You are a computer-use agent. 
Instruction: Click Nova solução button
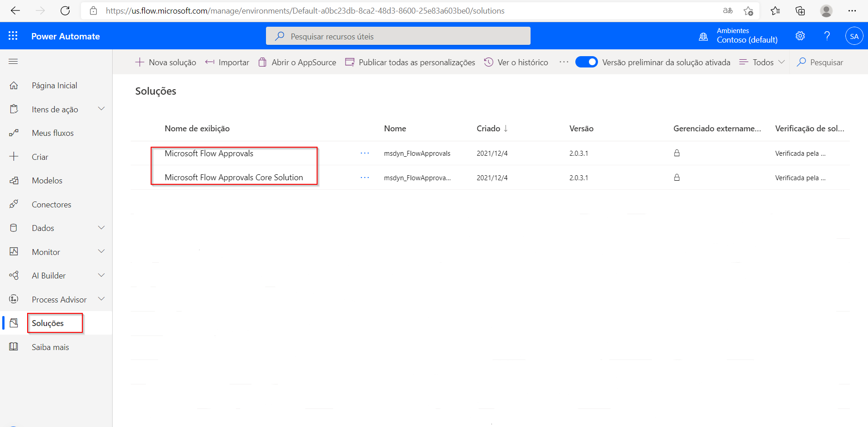click(x=166, y=62)
